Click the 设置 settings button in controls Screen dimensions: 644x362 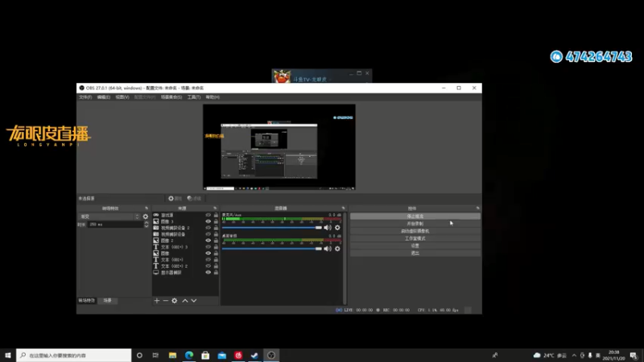pos(415,246)
